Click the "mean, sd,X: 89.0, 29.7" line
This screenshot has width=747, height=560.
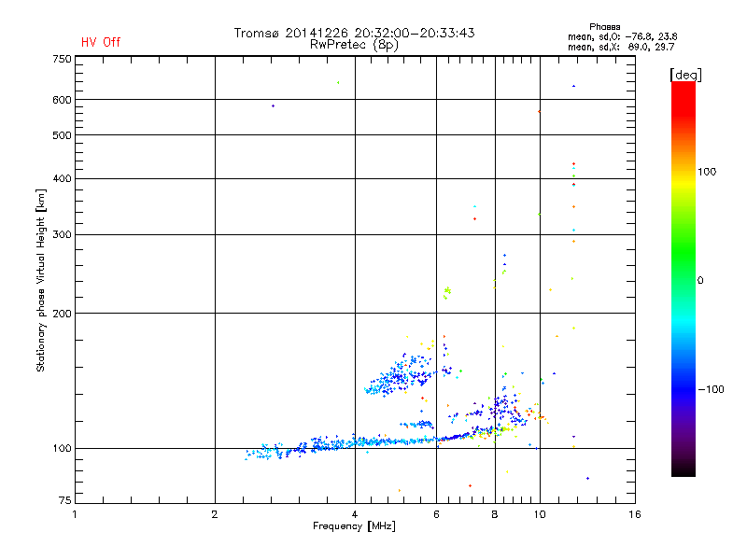(x=621, y=48)
